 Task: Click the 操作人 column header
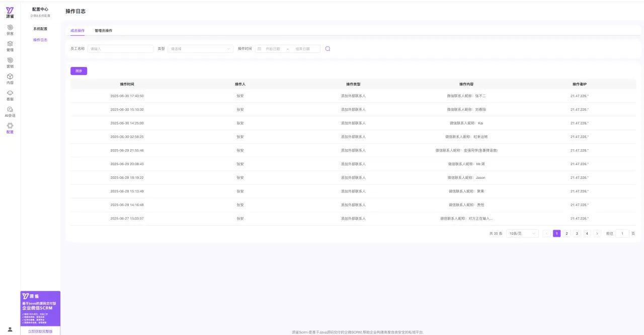pyautogui.click(x=240, y=84)
